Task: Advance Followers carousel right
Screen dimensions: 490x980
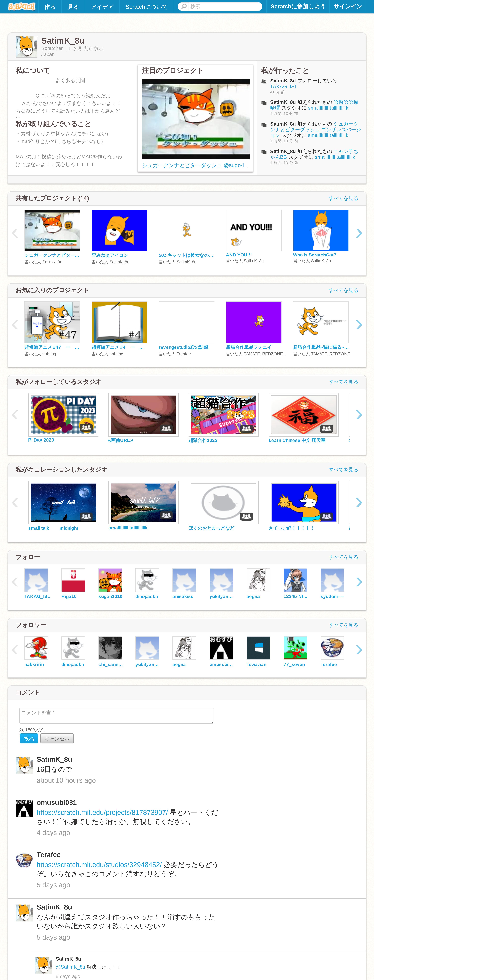Action: [x=359, y=650]
